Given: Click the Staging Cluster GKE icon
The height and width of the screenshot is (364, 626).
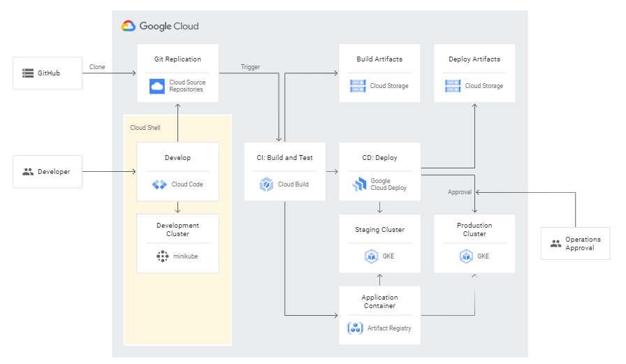Looking at the screenshot, I should click(x=371, y=256).
